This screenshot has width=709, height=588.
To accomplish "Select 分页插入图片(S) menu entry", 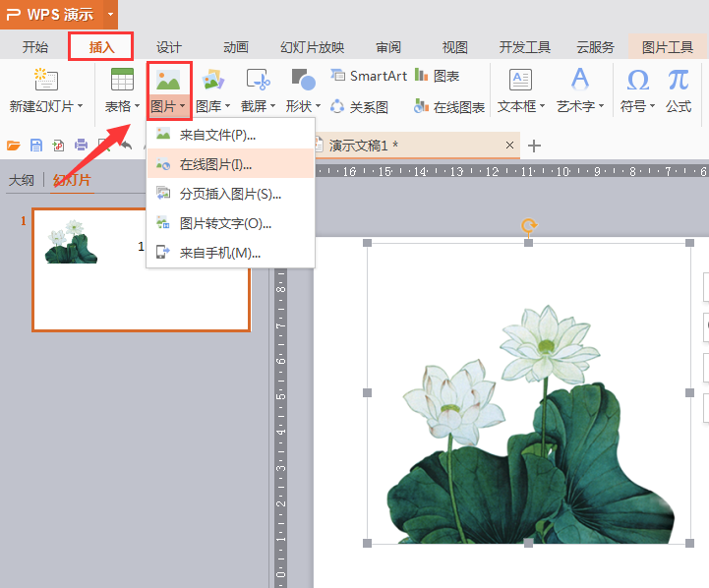I will pos(231,194).
